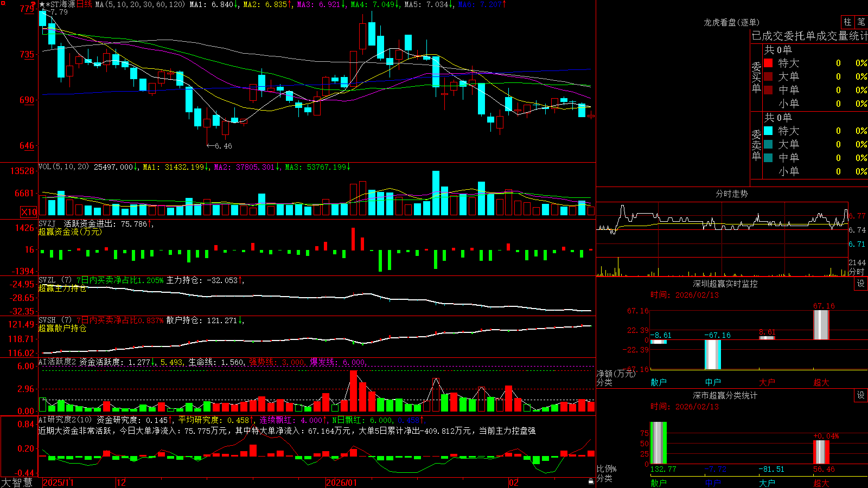Click the 超赢散户持仓 label

click(62, 328)
